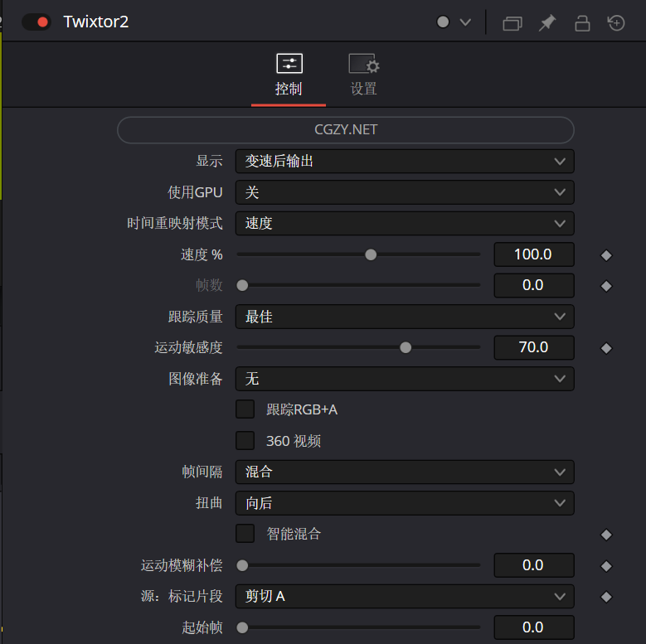Click the 速度 % slider handle

(x=371, y=254)
